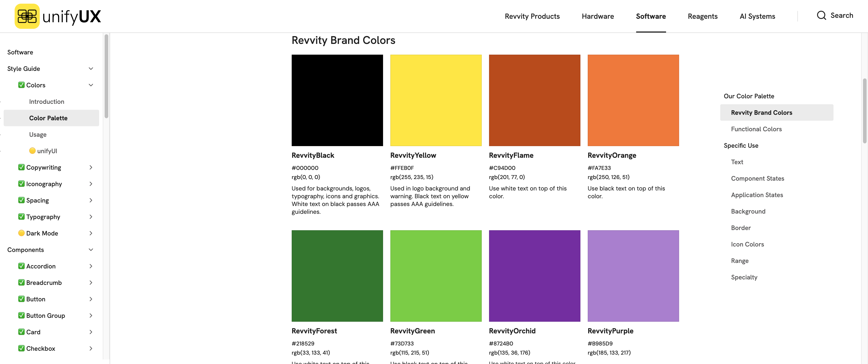
Task: Click the left sidebar scrollbar thumb
Action: [x=106, y=76]
